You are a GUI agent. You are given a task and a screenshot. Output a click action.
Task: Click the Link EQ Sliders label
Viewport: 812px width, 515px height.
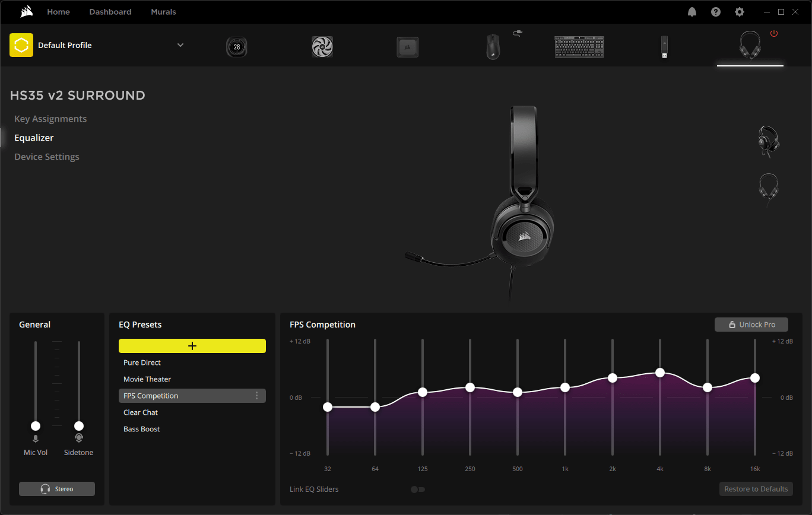click(314, 489)
